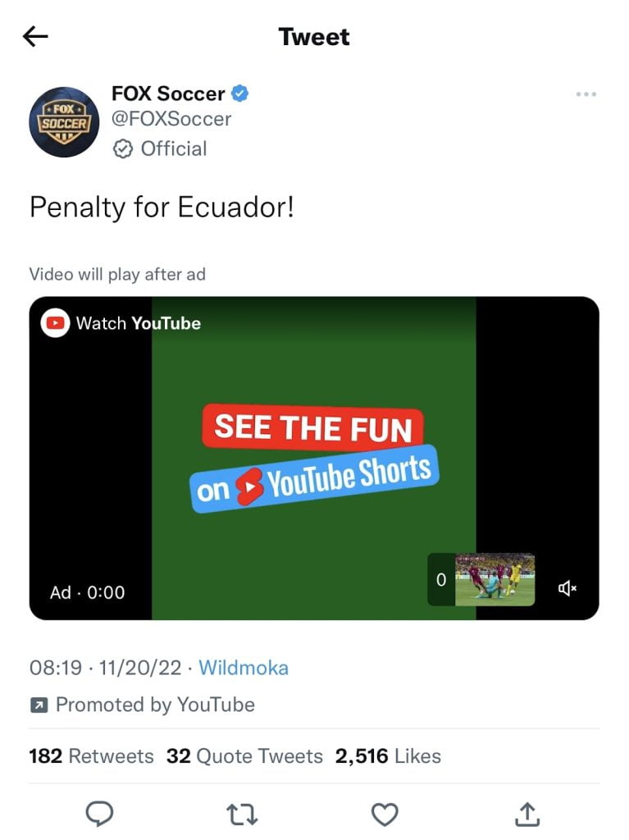View the 182 Retweets list

pos(91,756)
